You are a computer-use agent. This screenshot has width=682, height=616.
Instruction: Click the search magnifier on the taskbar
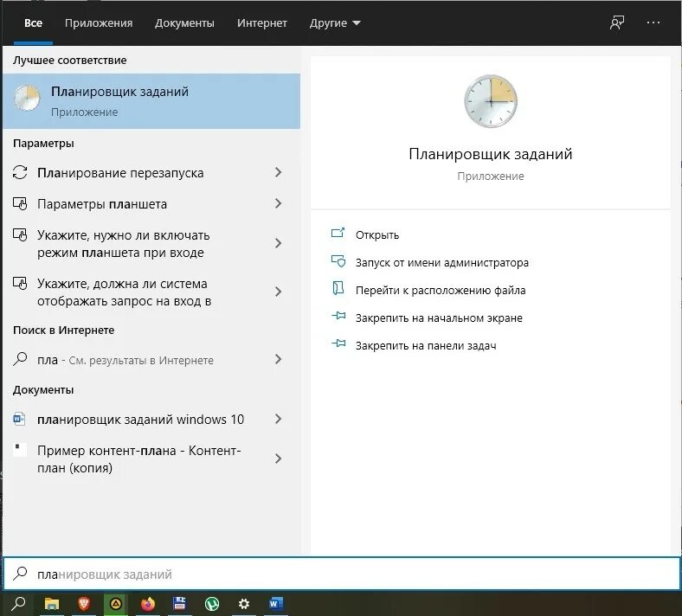(x=18, y=604)
